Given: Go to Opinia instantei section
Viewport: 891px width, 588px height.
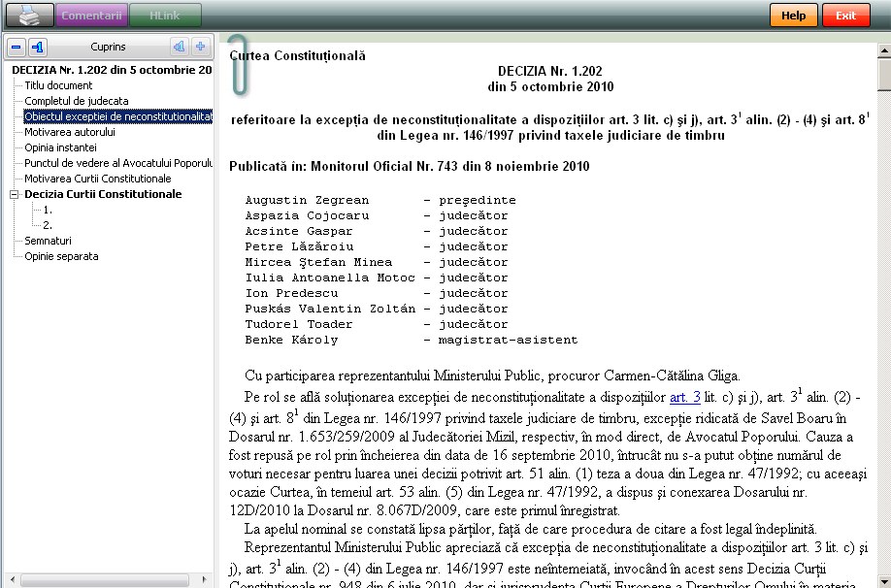Looking at the screenshot, I should tap(60, 147).
